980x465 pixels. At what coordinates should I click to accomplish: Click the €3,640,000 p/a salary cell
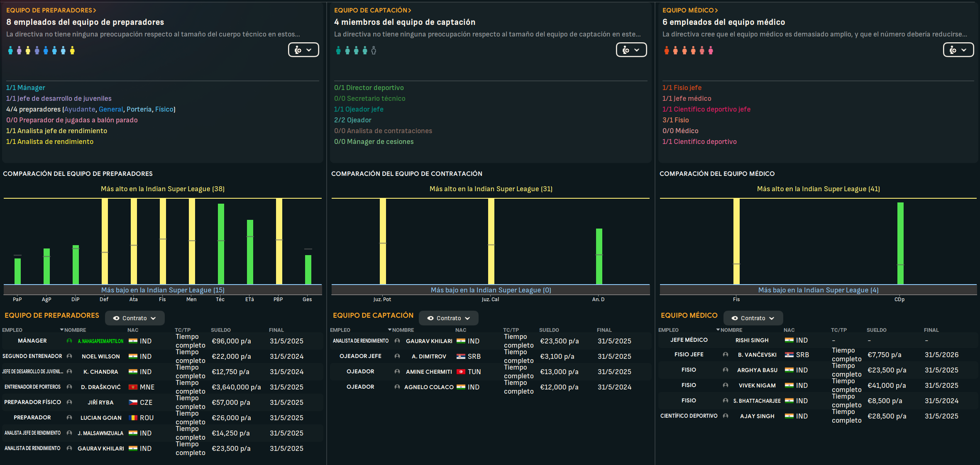tap(236, 387)
